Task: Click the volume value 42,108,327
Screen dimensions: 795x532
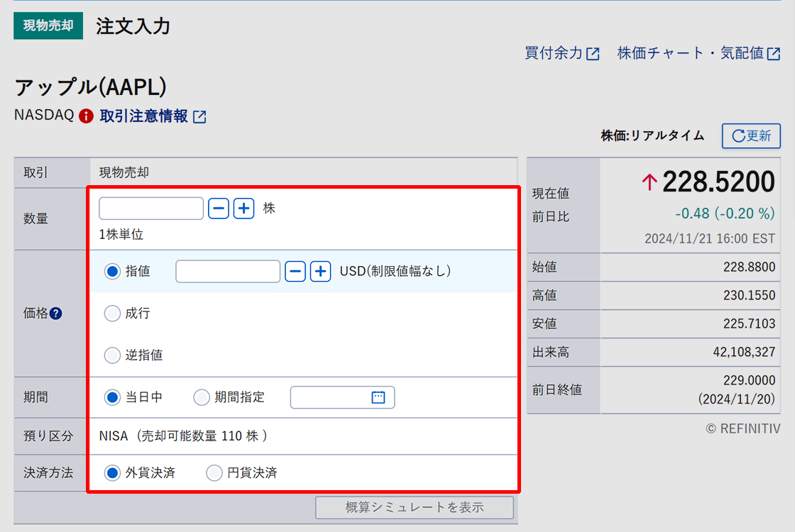Action: click(744, 352)
